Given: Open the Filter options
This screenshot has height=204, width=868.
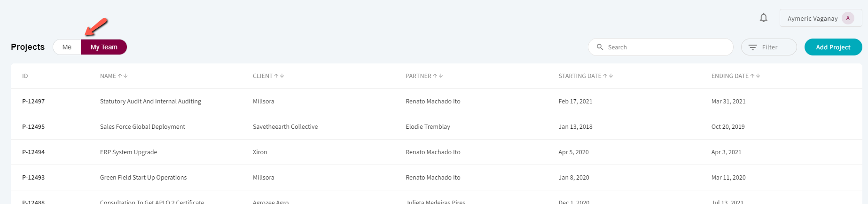Looking at the screenshot, I should [x=769, y=47].
